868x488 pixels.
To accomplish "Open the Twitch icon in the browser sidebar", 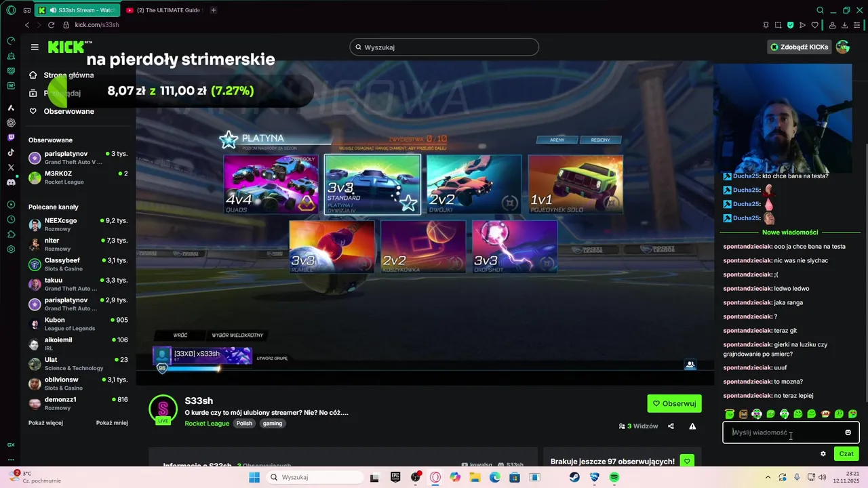I will (11, 138).
